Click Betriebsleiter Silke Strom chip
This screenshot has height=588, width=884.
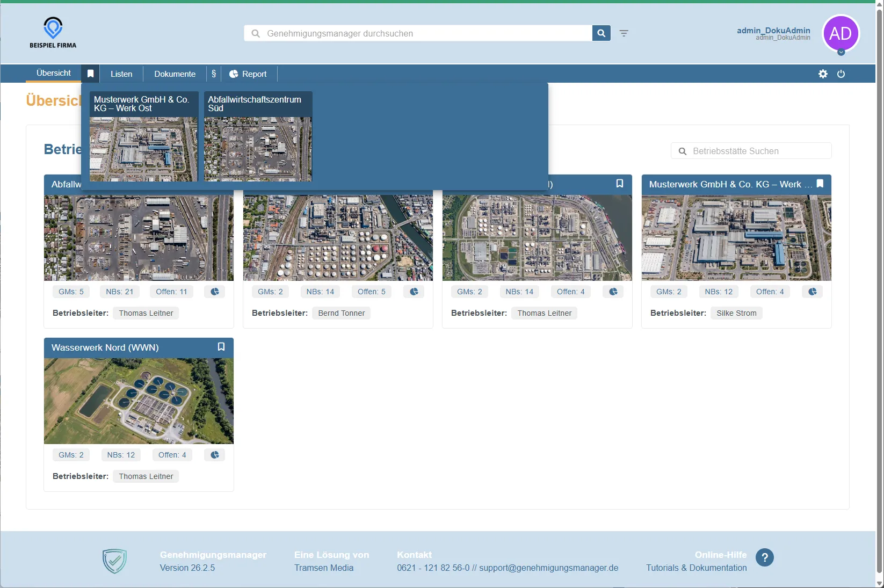736,313
